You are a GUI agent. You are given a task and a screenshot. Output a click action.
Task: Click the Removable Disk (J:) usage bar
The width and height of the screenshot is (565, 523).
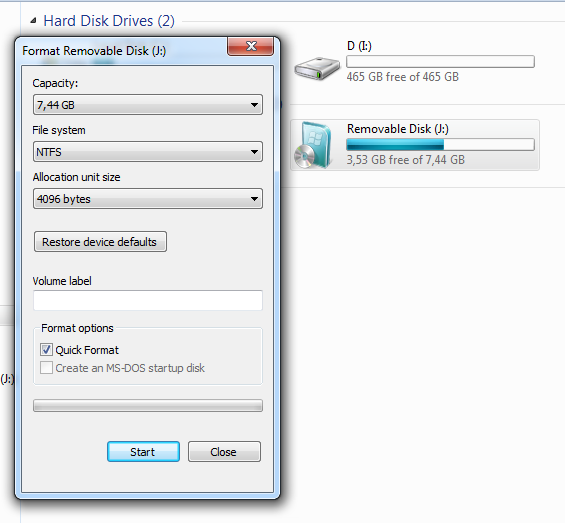(440, 145)
